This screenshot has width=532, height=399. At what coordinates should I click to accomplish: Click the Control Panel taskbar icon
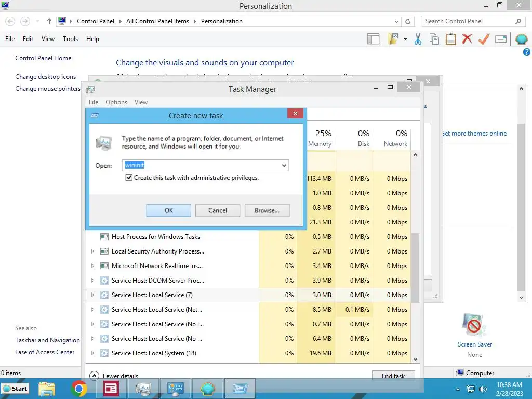(176, 389)
